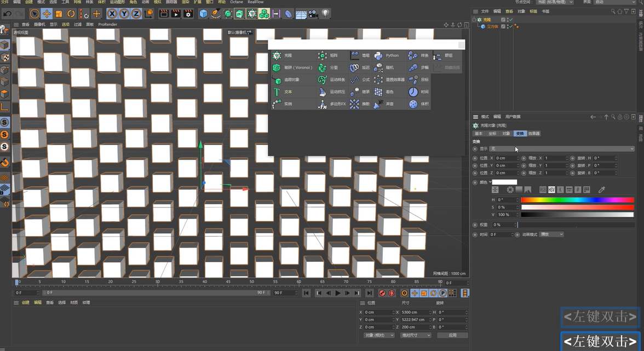Screen dimensions: 644x351
Task: Switch to the 效果器 tab in the attributes panel
Action: pos(534,134)
